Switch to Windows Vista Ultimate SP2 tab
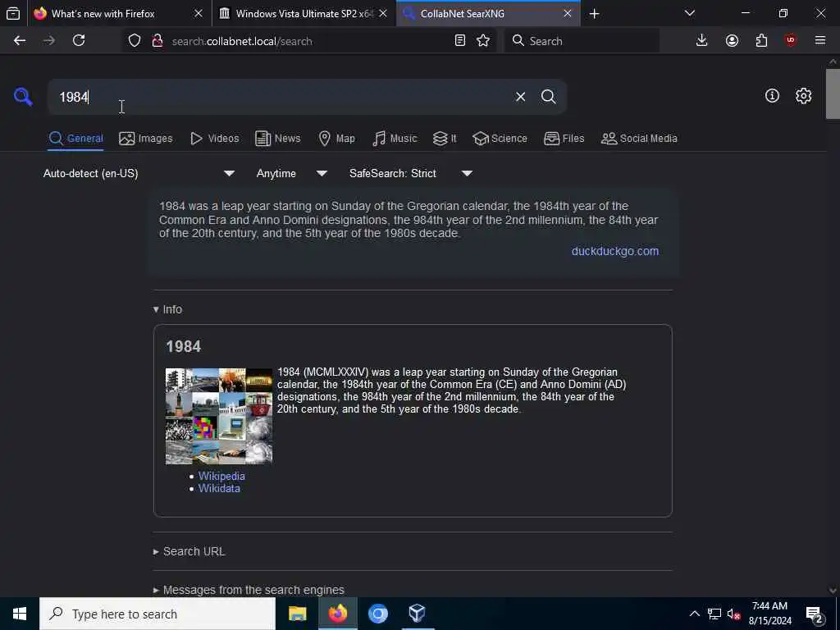Viewport: 840px width, 630px height. [x=304, y=13]
